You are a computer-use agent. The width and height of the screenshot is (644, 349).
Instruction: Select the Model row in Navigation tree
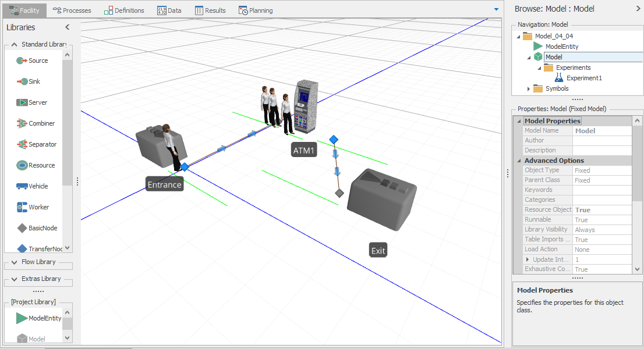tap(593, 57)
